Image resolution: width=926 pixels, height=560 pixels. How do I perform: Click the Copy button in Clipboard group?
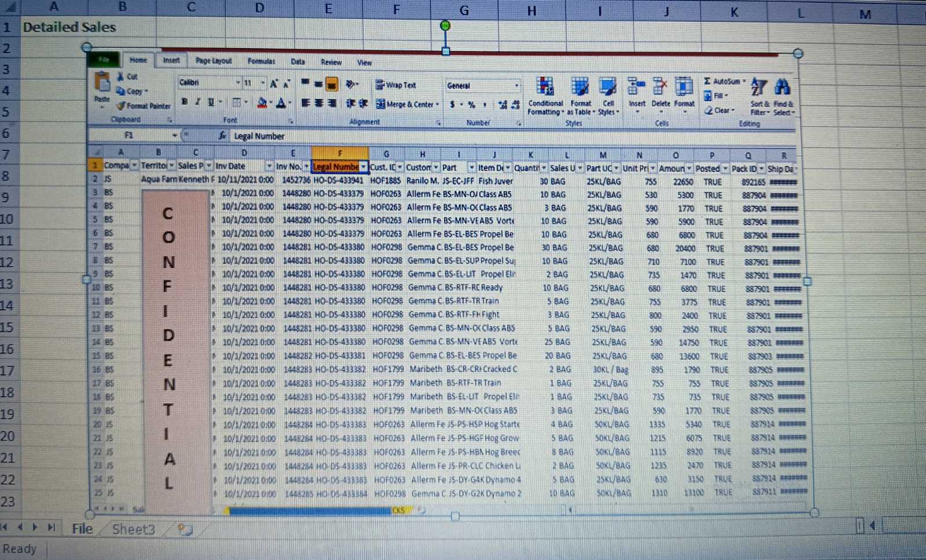click(x=132, y=91)
